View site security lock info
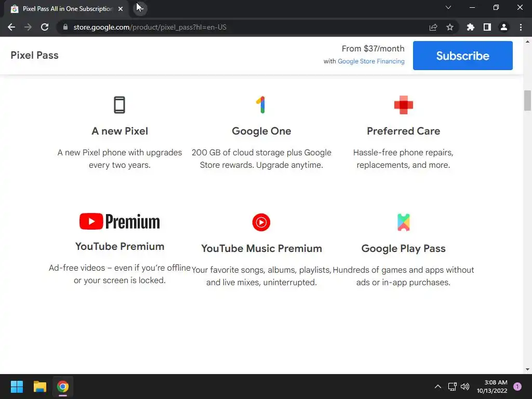This screenshot has width=532, height=399. [x=65, y=27]
